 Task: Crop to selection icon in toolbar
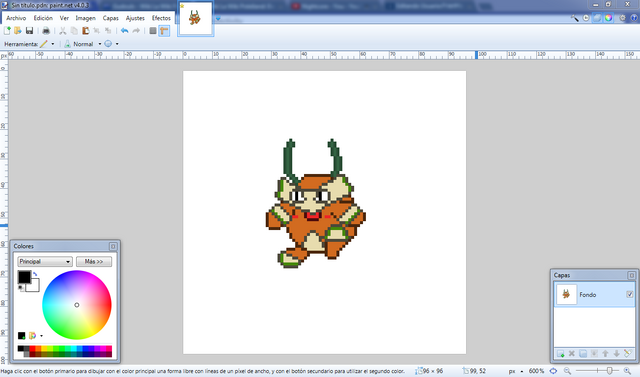[97, 31]
